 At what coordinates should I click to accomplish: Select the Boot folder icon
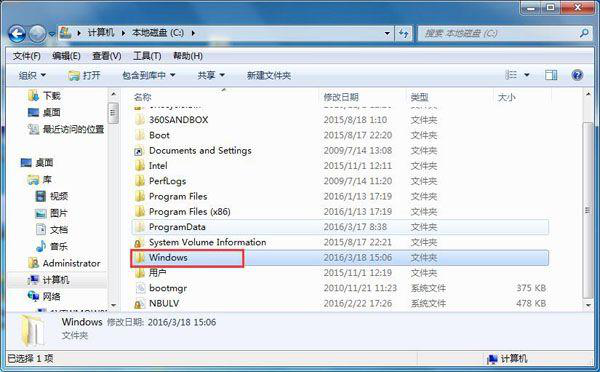139,135
